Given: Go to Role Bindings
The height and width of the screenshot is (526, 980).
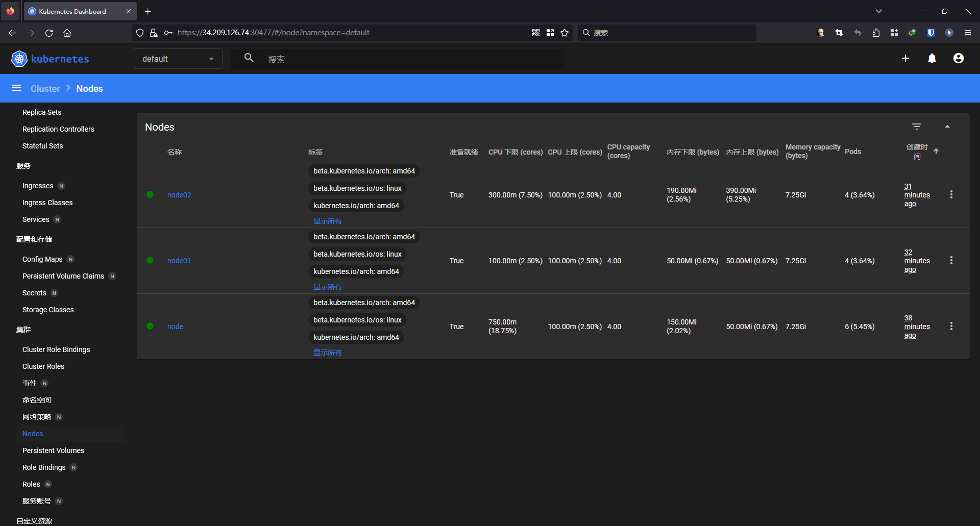Looking at the screenshot, I should [x=44, y=467].
